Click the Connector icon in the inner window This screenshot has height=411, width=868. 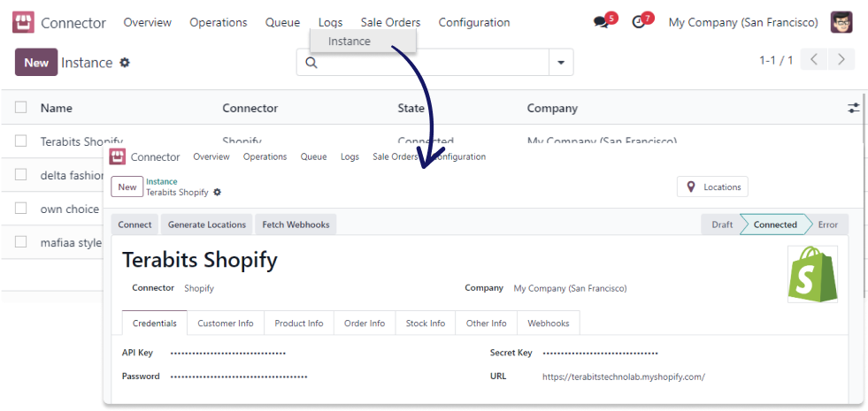click(x=116, y=157)
